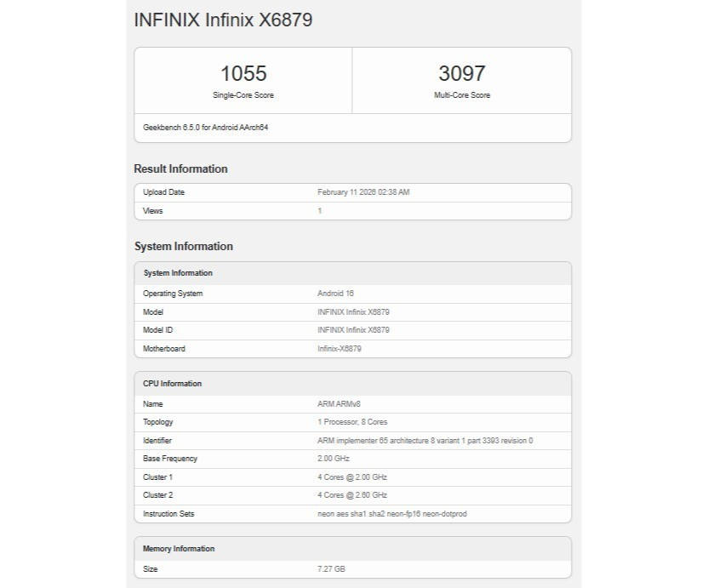Click the Result Information heading

[x=180, y=168]
